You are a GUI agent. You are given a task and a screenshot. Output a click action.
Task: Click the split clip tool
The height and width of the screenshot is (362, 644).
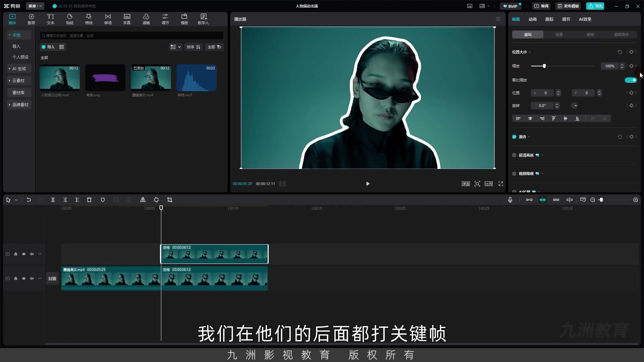point(53,200)
